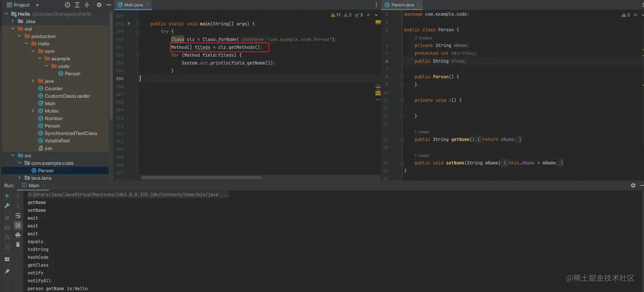Click the Dump Threads camera icon
Image resolution: width=644 pixels, height=292 pixels.
click(x=7, y=227)
